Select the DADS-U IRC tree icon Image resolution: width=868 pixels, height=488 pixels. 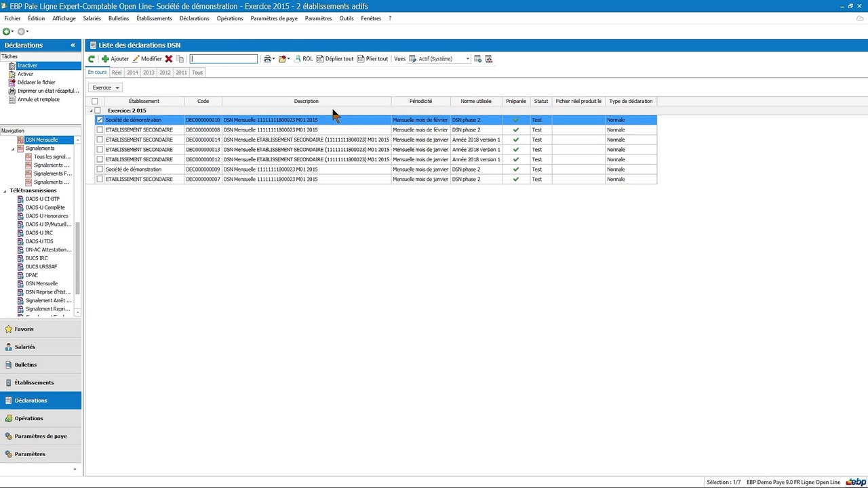click(20, 232)
